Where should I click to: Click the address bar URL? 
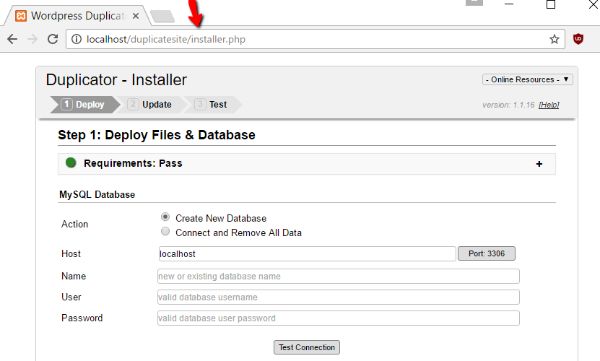(x=166, y=39)
